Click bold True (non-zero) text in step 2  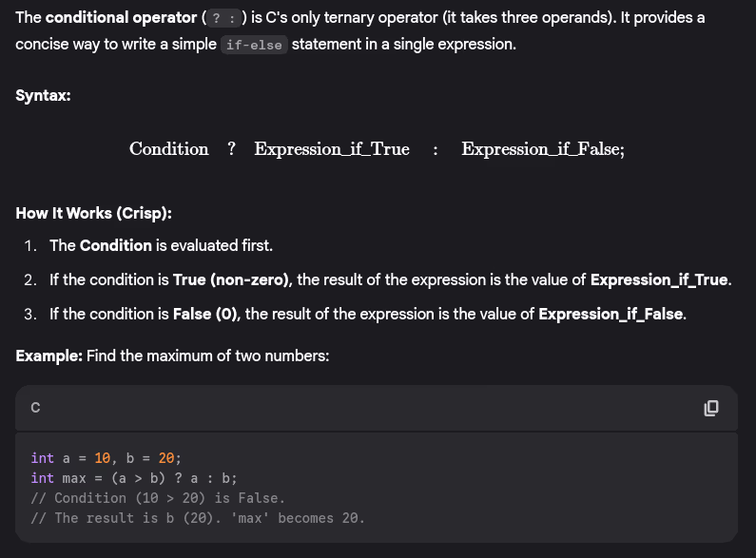[x=234, y=279]
